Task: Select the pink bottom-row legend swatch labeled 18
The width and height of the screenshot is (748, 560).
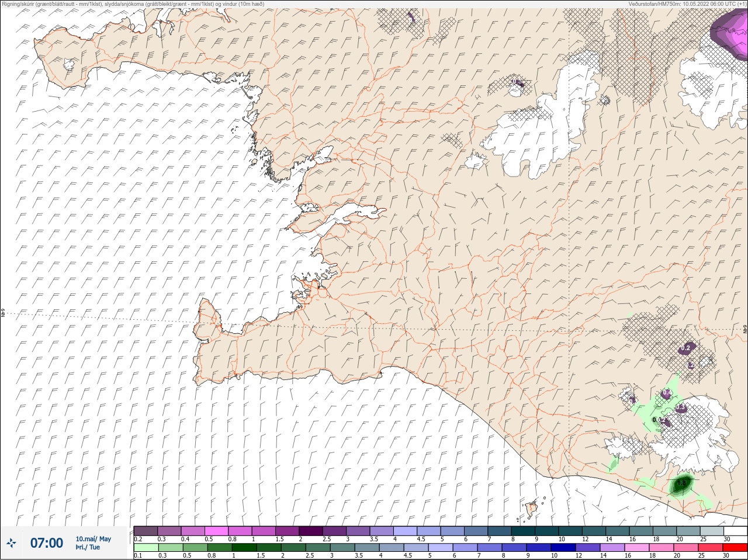Action: (x=663, y=548)
